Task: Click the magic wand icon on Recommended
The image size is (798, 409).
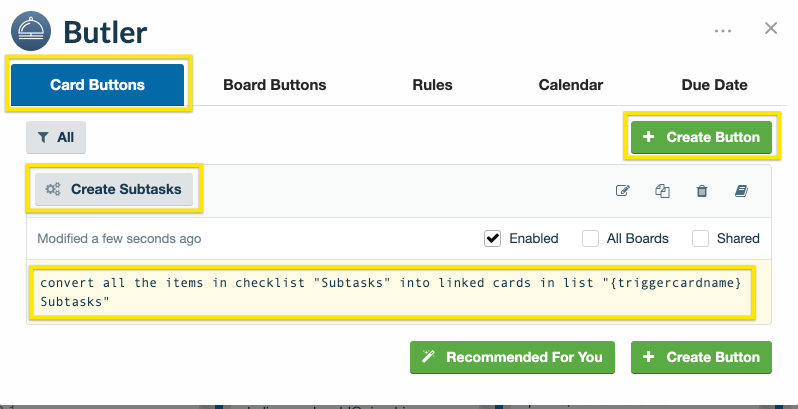Action: coord(429,357)
